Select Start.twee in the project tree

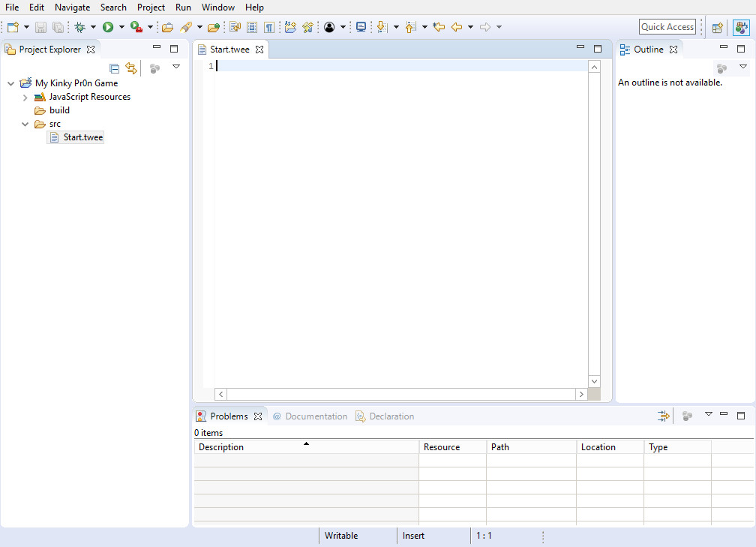[x=82, y=137]
